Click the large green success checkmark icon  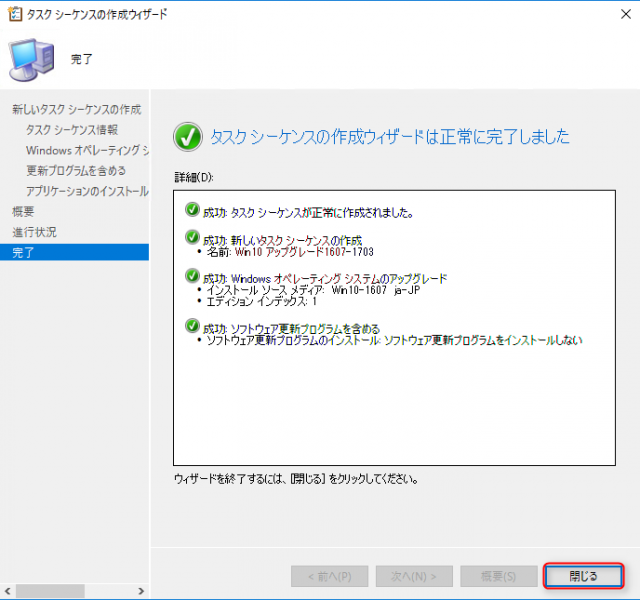(186, 137)
